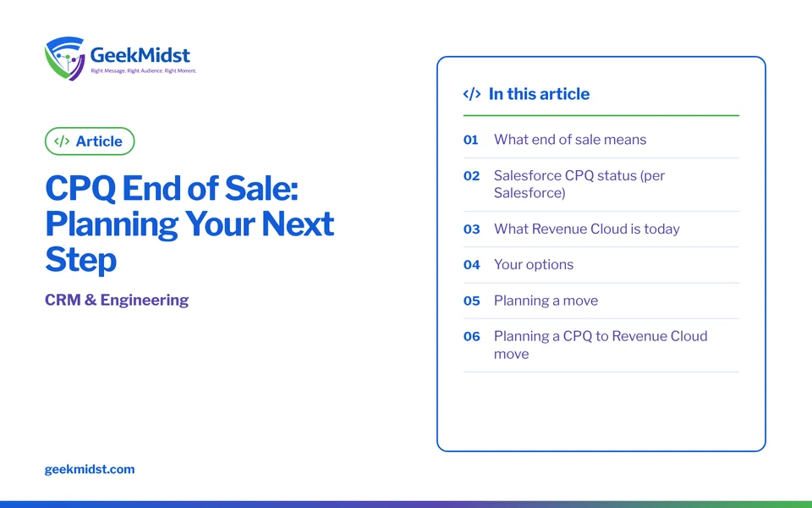Select the Article badge

pos(90,141)
